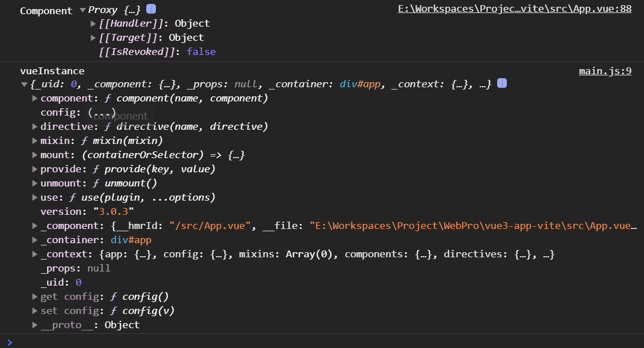Click the console prompt input line
The width and height of the screenshot is (644, 348).
point(323,341)
